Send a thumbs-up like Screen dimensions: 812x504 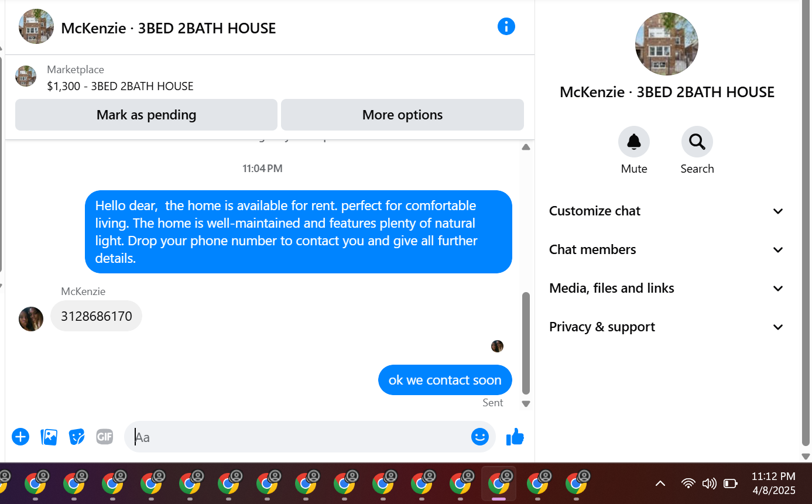[x=515, y=437]
